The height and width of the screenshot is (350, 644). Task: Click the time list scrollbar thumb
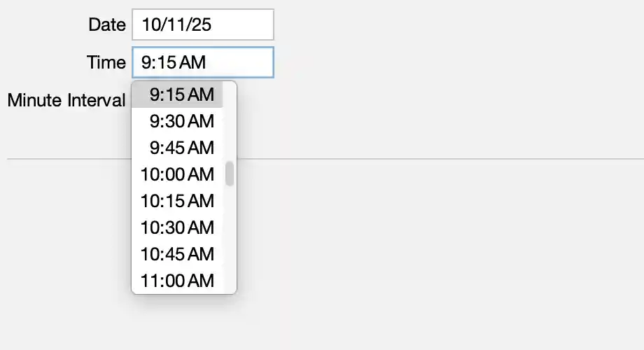point(230,174)
